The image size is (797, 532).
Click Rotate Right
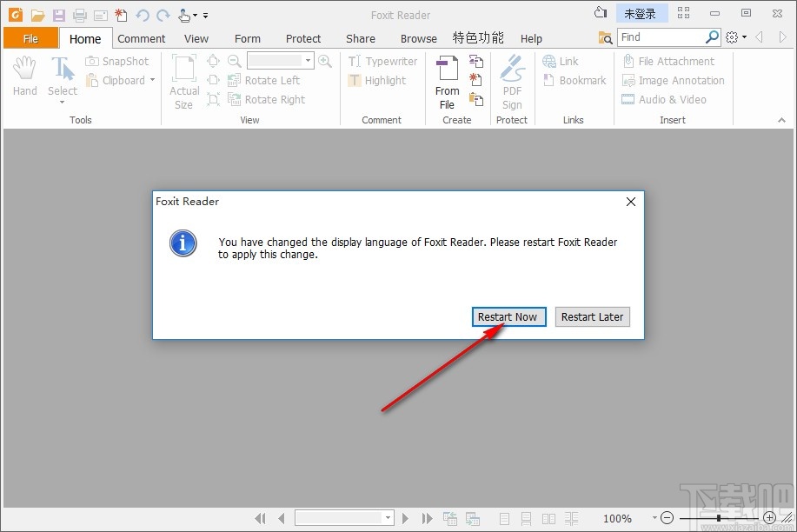pyautogui.click(x=266, y=100)
